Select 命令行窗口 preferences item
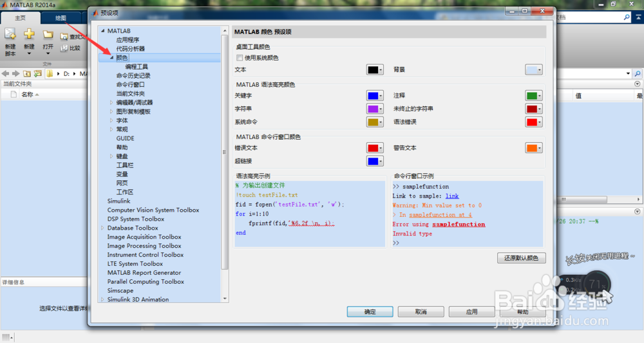Viewport: 644px width, 343px height. tap(130, 85)
